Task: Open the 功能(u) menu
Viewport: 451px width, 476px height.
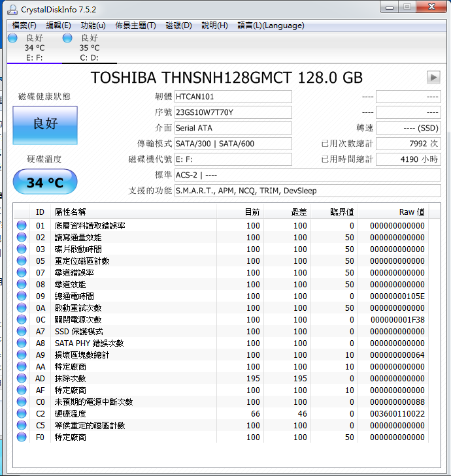Action: [x=93, y=25]
